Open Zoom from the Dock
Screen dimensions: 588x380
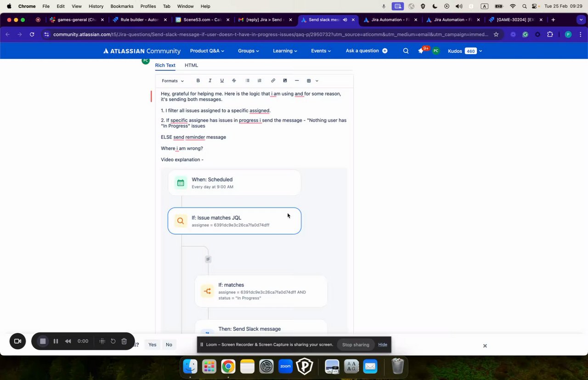[x=285, y=366]
